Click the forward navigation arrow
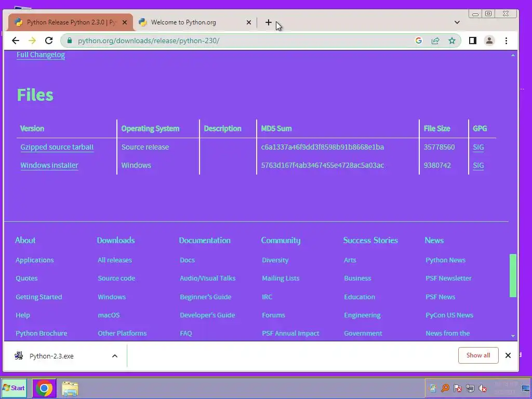The height and width of the screenshot is (399, 532). click(x=32, y=41)
